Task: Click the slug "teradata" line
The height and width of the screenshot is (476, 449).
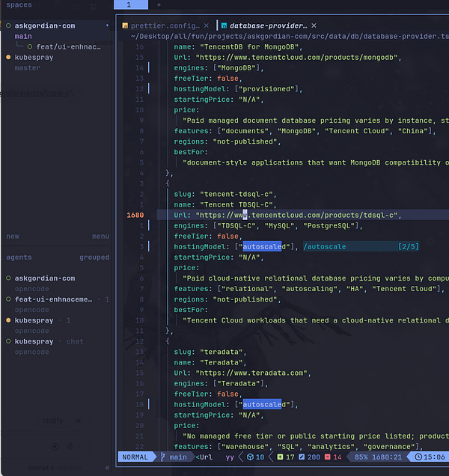Action: click(x=210, y=353)
